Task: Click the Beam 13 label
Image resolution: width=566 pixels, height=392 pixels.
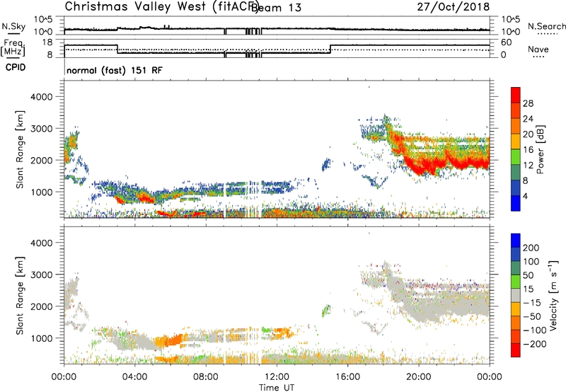Action: point(276,8)
